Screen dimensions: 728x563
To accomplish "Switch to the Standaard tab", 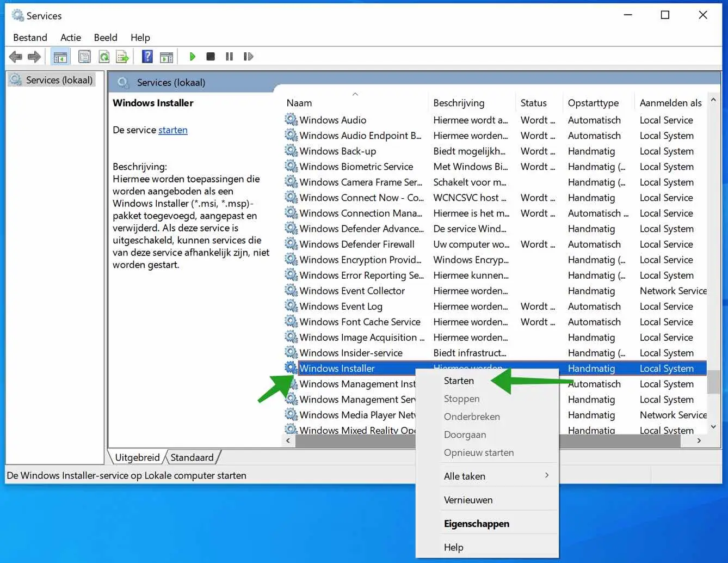I will click(x=192, y=457).
